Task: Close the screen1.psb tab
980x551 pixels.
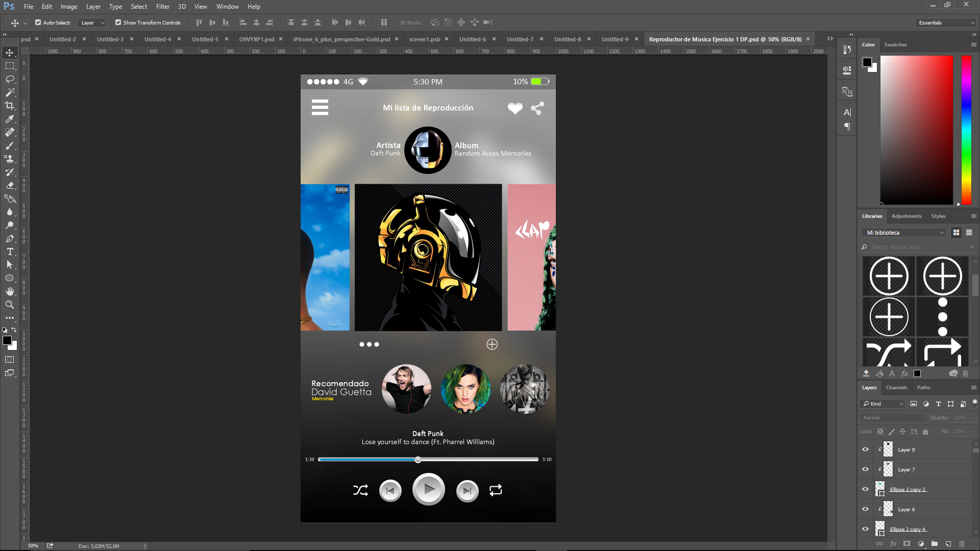Action: click(x=447, y=39)
